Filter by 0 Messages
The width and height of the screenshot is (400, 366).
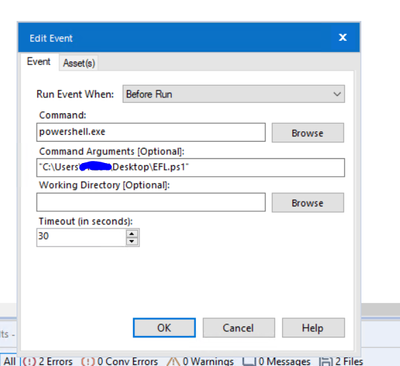tap(276, 361)
